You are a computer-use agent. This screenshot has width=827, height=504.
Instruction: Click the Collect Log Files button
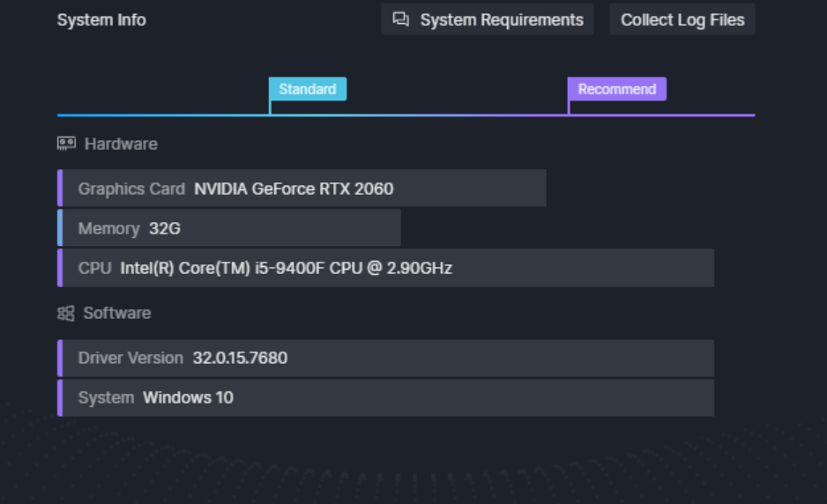[x=682, y=19]
